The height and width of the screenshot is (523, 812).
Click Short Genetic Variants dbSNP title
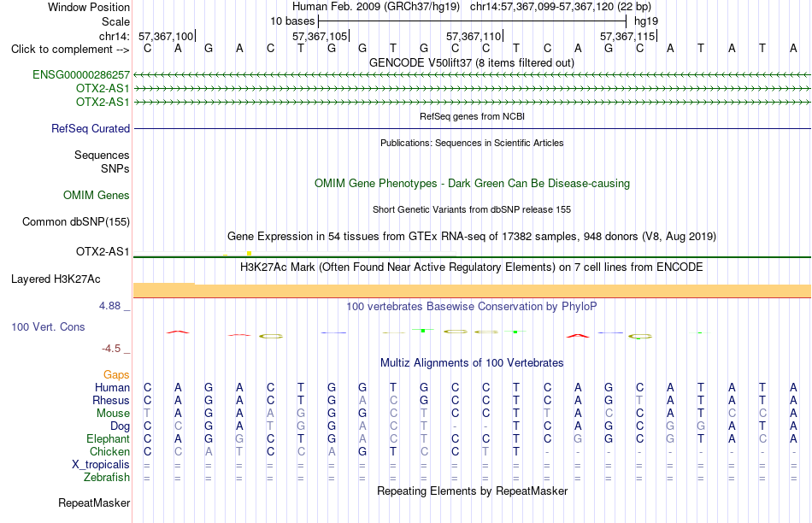click(472, 209)
